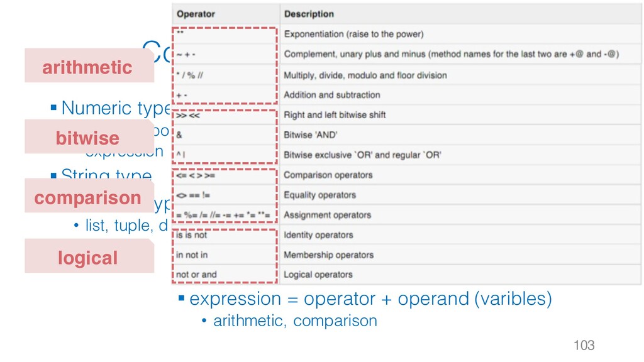Select the '~ + -' operator cell
Viewport: 644px width, 362px height.
coord(186,55)
